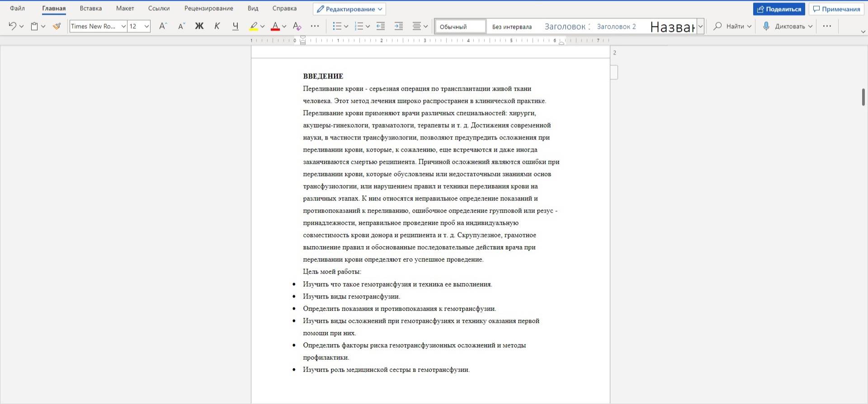
Task: Switch to the Ссылки tab
Action: 159,8
